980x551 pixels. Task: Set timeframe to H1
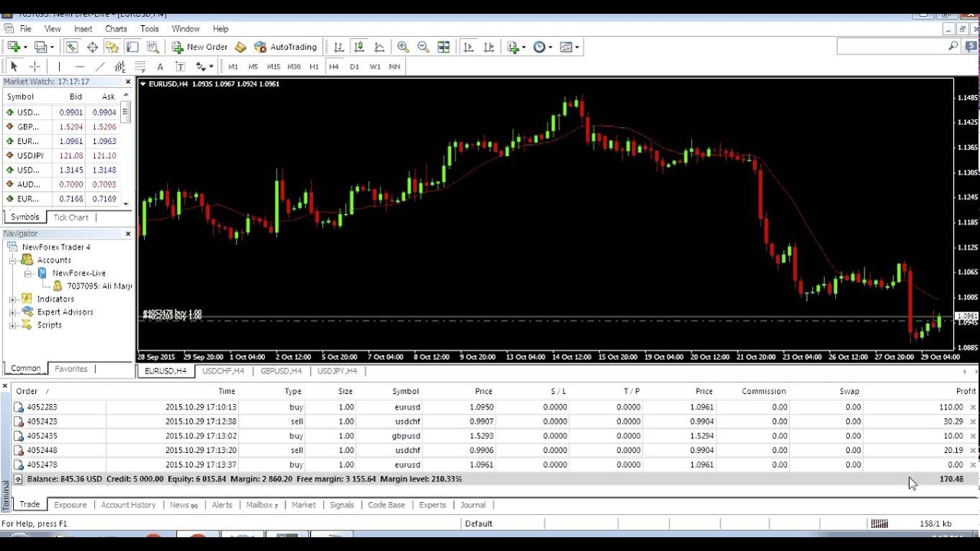(x=314, y=67)
